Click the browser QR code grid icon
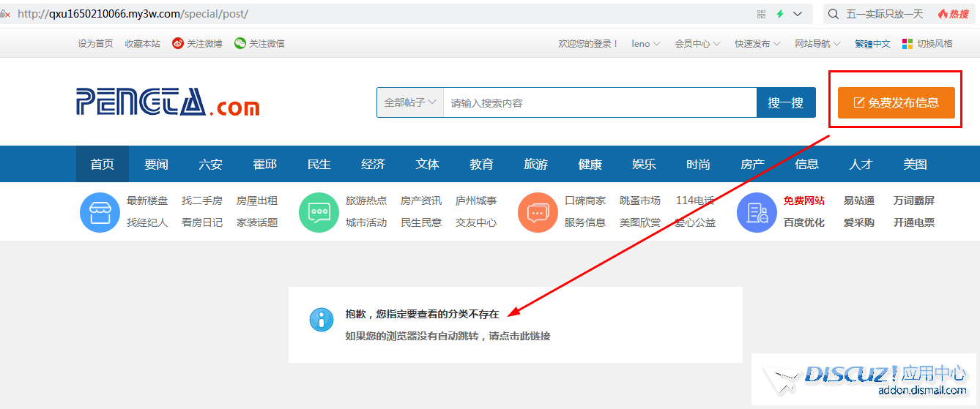980x409 pixels. point(761,14)
